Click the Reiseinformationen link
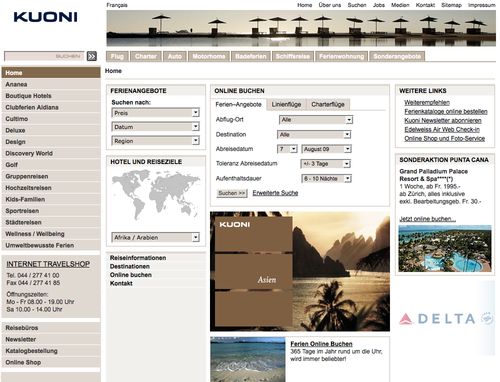500x382 pixels. (x=138, y=258)
